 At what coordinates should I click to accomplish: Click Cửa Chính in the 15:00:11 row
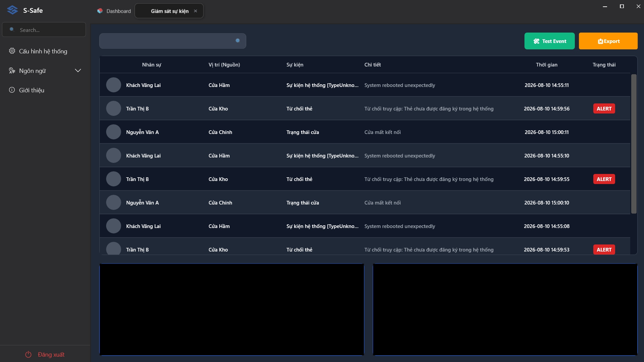point(220,132)
